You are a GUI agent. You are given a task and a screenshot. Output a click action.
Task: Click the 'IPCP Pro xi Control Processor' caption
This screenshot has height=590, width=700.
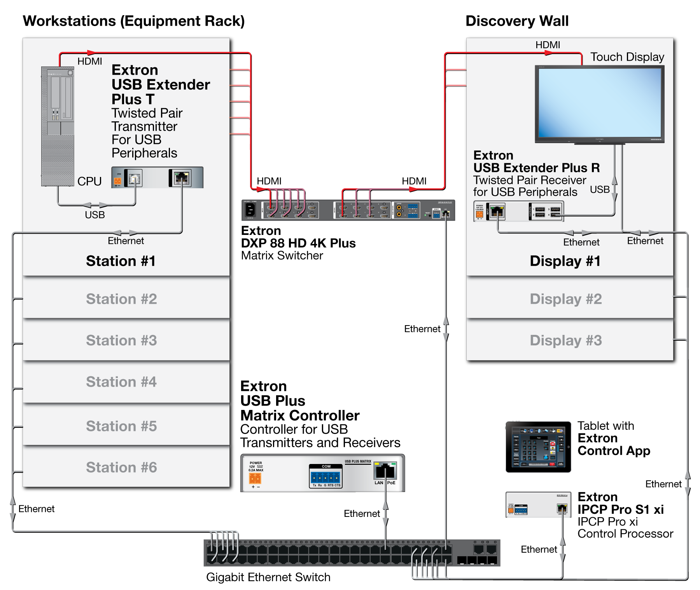[x=625, y=528]
